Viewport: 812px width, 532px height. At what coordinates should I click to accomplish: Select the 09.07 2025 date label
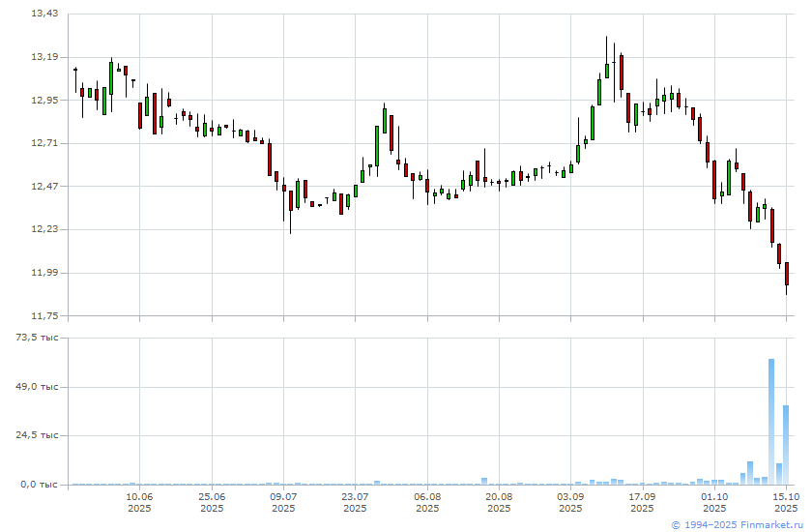tap(283, 502)
